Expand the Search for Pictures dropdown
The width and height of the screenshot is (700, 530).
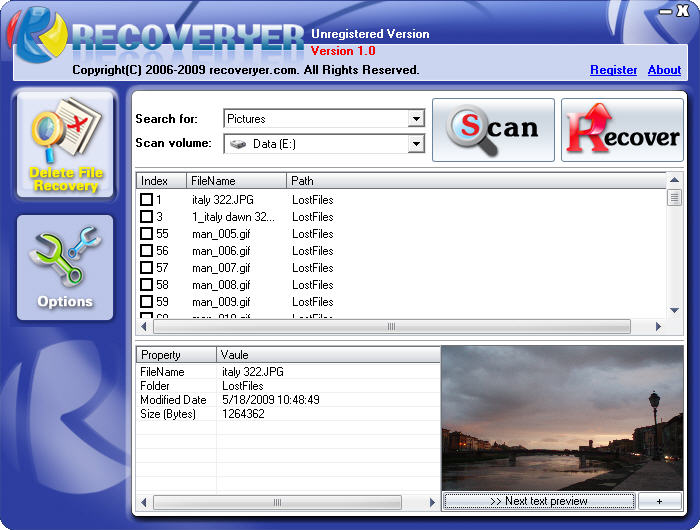416,119
